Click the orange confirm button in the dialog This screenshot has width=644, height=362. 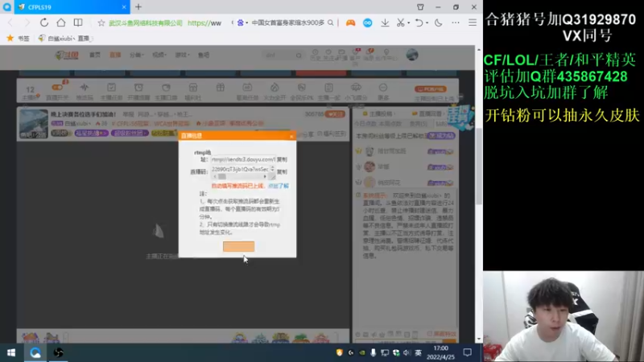point(238,246)
